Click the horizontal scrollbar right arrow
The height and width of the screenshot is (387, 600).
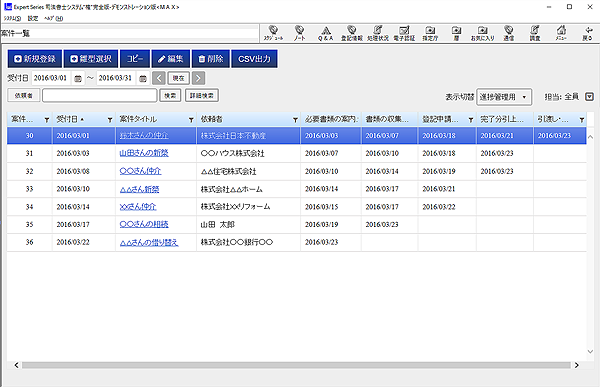pos(576,365)
